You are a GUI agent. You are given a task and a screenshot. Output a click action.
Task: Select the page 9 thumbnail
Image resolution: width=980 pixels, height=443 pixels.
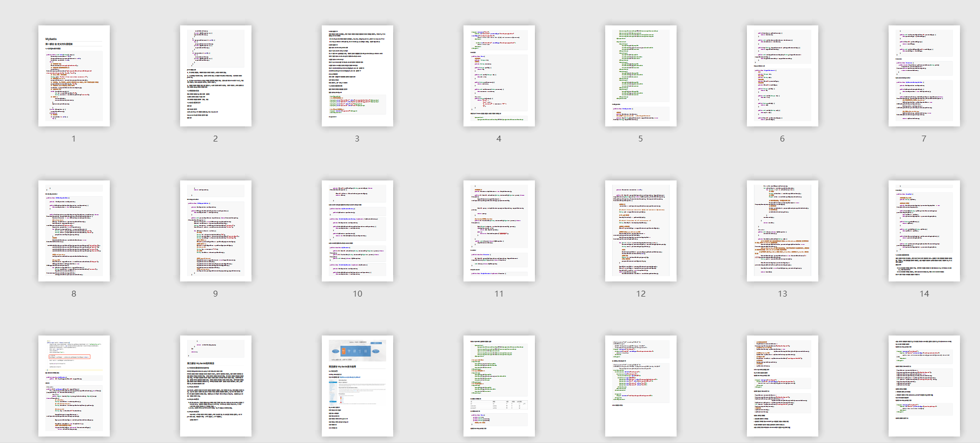click(216, 231)
